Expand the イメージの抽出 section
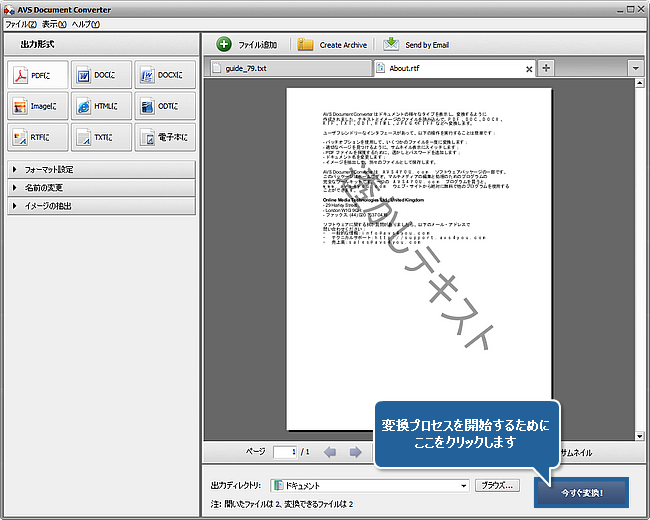The width and height of the screenshot is (650, 520). (x=102, y=206)
